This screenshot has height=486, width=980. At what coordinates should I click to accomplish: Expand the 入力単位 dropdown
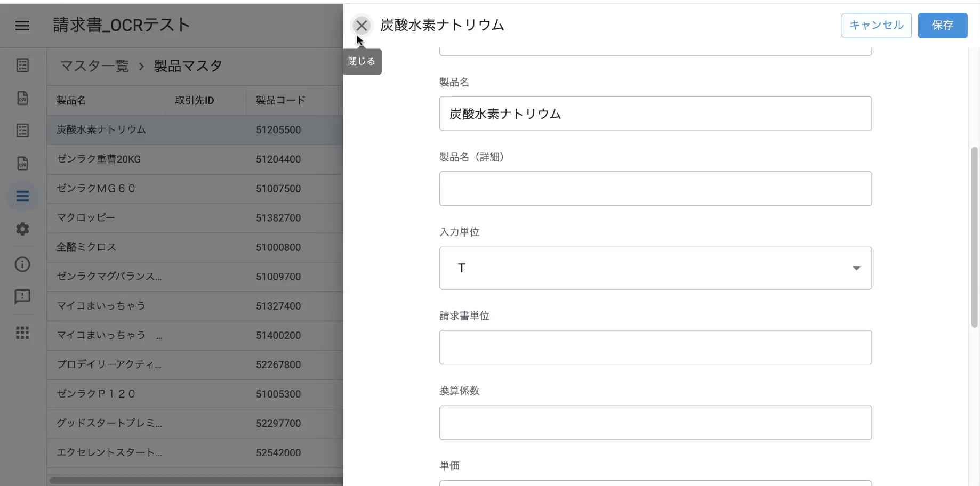[x=655, y=268]
